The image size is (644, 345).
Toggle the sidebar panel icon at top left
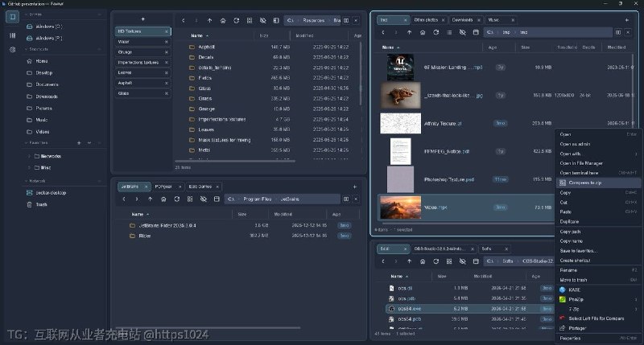[12, 17]
